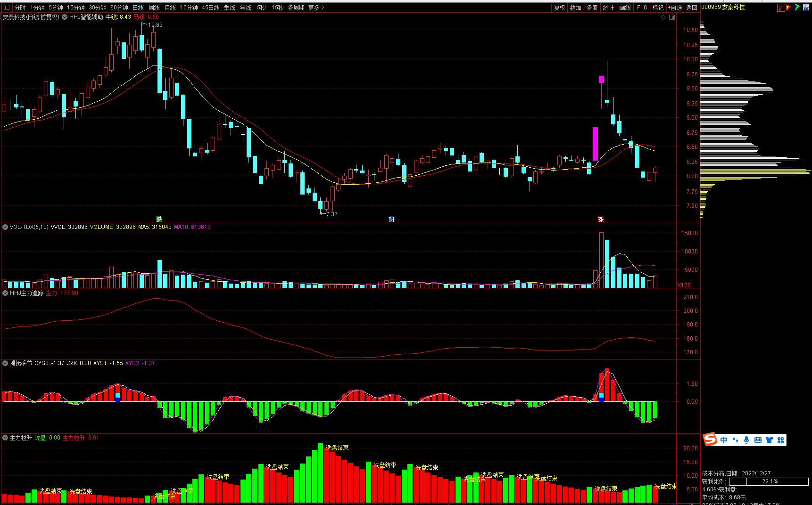Click the 画线 drawing button
Screen dimensions: 812x505
tap(625, 8)
